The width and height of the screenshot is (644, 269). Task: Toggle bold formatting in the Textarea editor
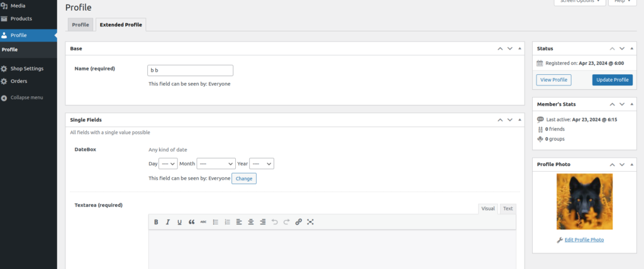tap(155, 222)
